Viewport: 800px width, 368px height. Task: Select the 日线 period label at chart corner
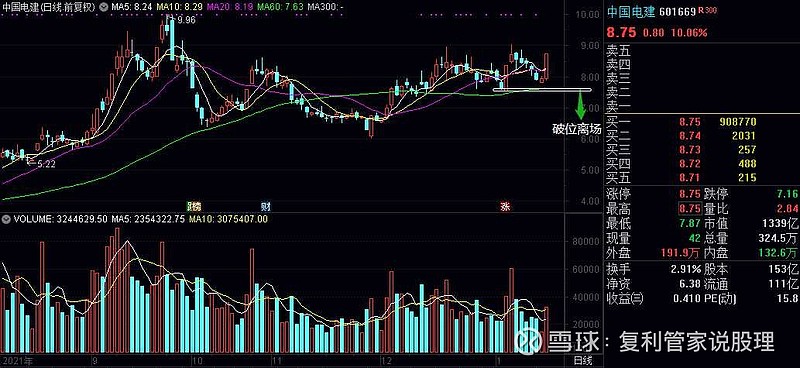click(583, 361)
